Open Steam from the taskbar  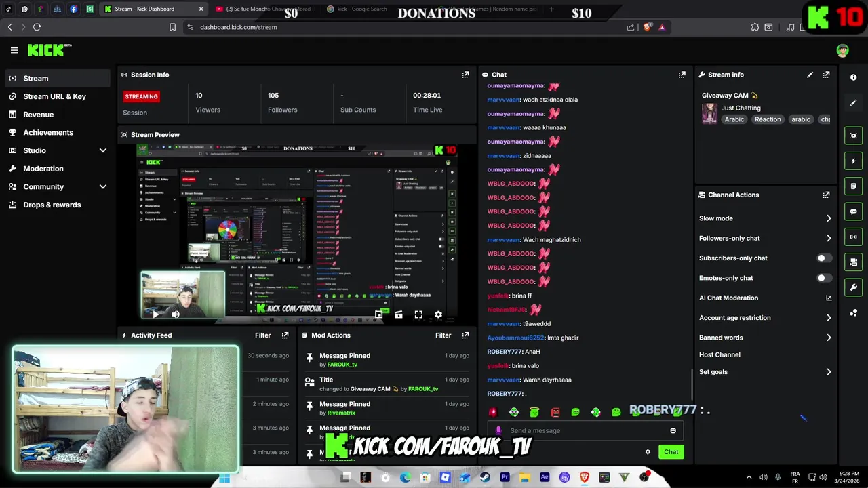click(x=484, y=478)
